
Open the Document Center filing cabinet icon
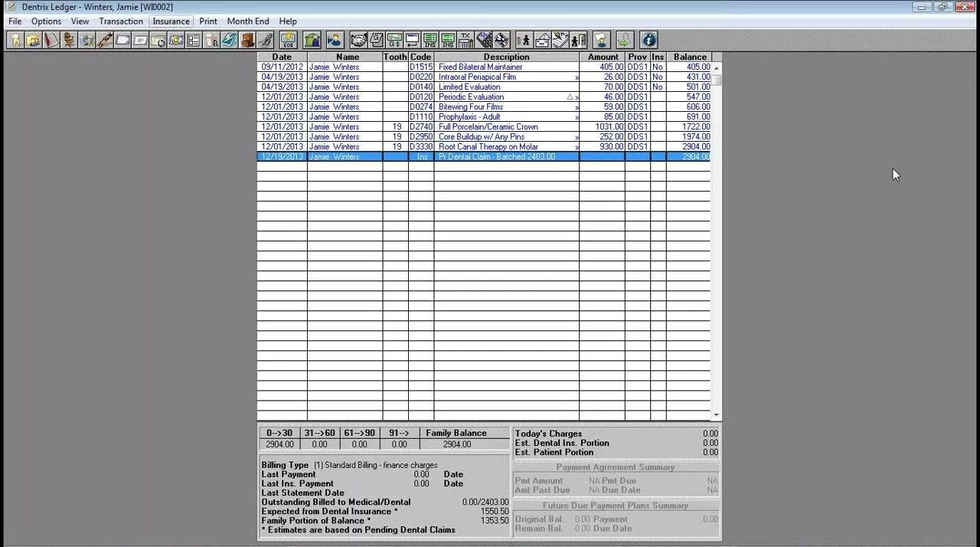tap(247, 40)
